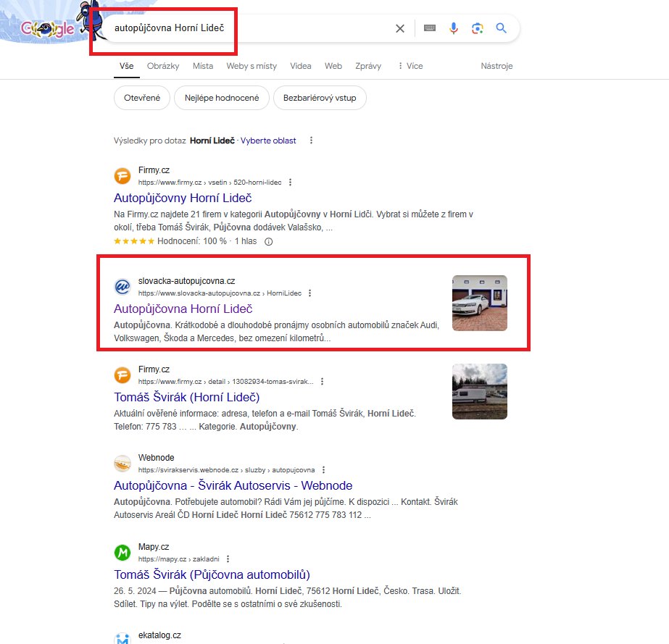669x644 pixels.
Task: Open the Weby s místy tab
Action: (x=252, y=66)
